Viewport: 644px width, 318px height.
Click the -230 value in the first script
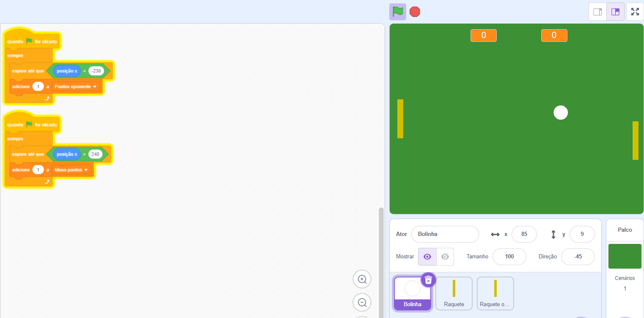tap(96, 71)
